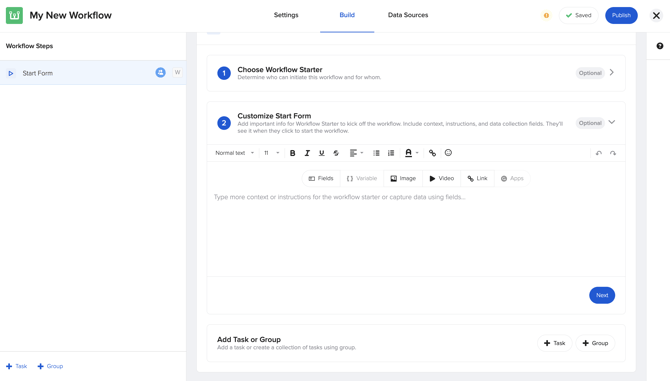Screen dimensions: 670x381
Task: Toggle italic formatting
Action: 307,153
